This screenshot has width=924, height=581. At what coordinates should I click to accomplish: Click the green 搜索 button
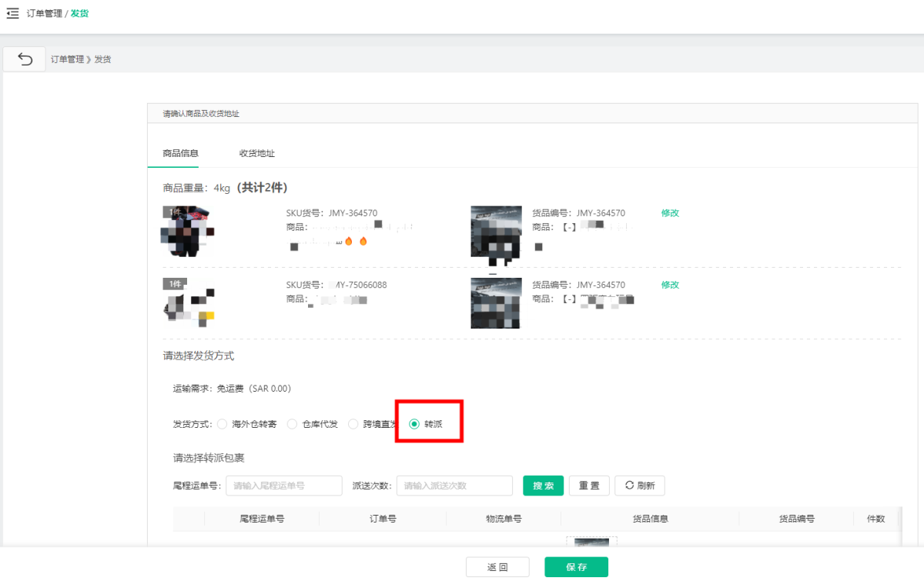[544, 486]
